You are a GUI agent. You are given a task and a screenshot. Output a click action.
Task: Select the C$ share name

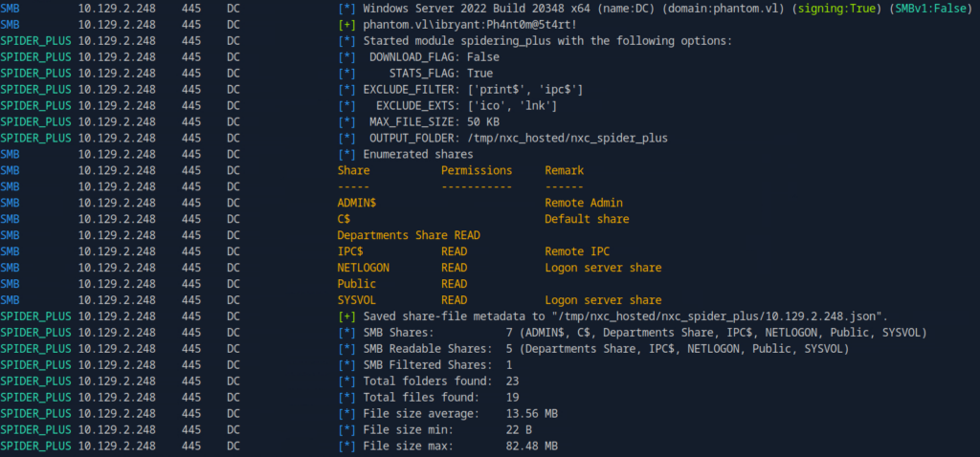[x=344, y=219]
